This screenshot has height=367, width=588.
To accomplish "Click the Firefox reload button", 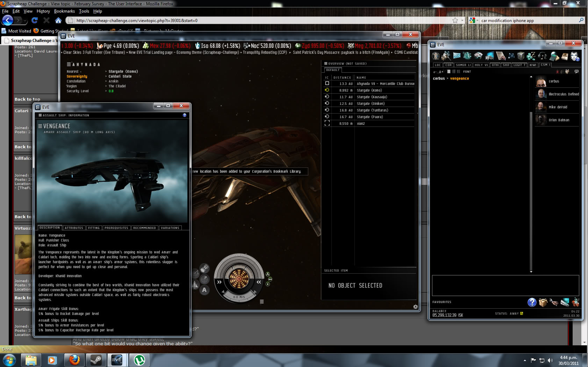I will coord(35,20).
